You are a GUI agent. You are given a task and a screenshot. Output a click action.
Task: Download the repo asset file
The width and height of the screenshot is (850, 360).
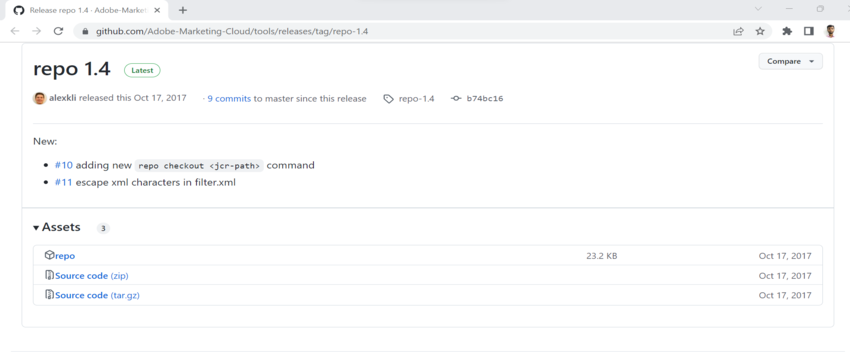[x=65, y=256]
